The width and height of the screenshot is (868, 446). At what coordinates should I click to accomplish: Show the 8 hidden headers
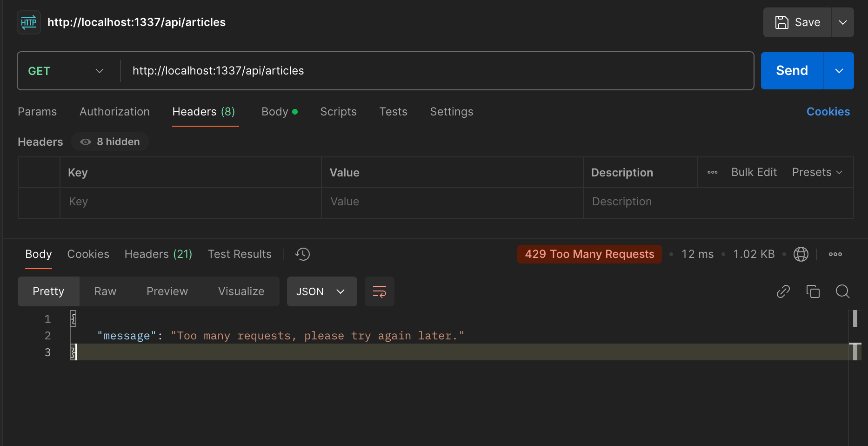pos(110,142)
